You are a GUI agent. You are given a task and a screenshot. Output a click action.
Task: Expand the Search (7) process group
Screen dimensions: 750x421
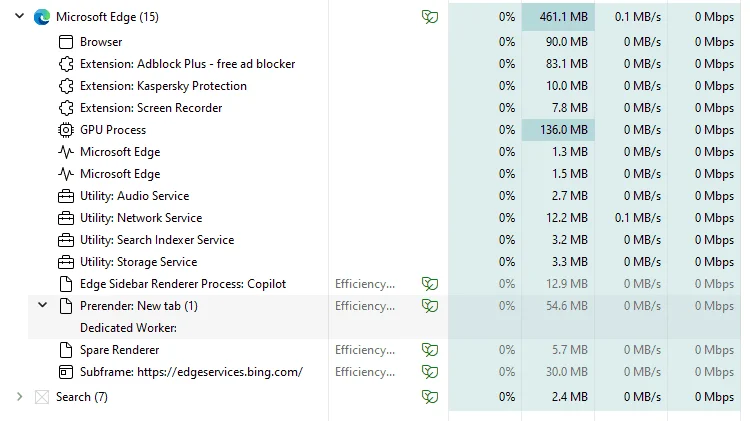[20, 397]
